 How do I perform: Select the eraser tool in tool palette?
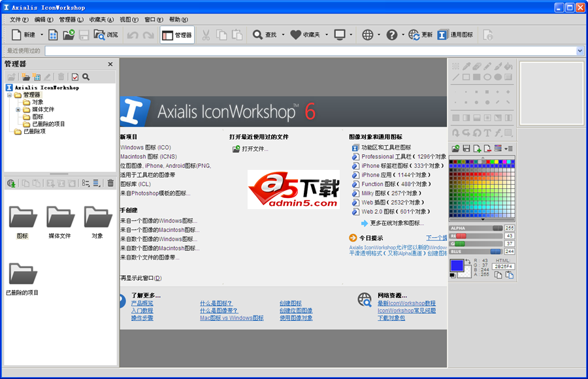coord(477,67)
